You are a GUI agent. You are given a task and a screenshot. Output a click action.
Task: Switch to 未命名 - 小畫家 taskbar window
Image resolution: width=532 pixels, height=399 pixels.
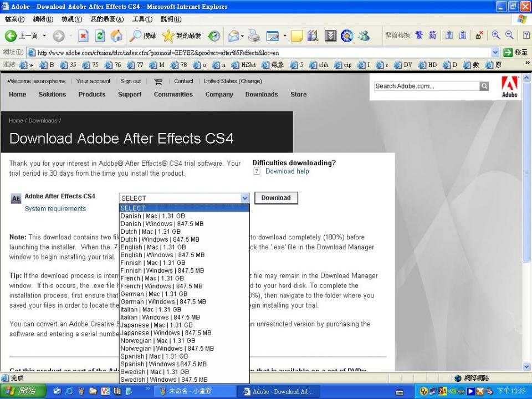coord(195,391)
